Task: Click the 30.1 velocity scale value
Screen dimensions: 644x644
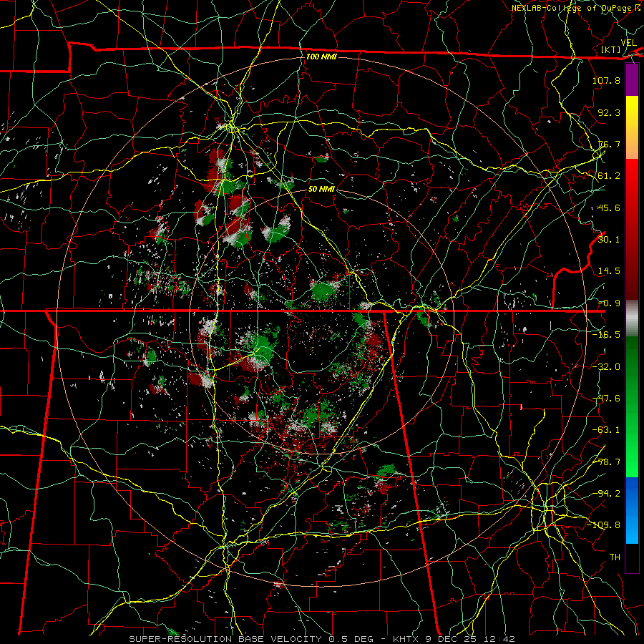Action: (609, 240)
